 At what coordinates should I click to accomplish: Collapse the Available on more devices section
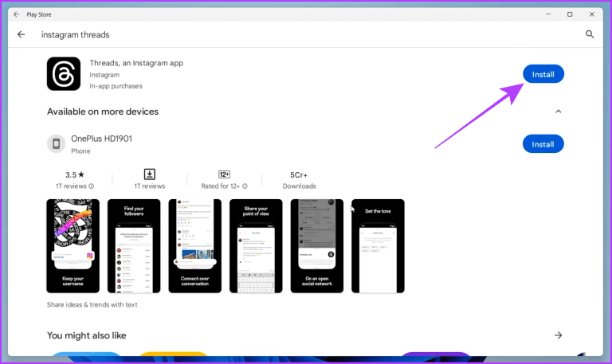pos(558,112)
